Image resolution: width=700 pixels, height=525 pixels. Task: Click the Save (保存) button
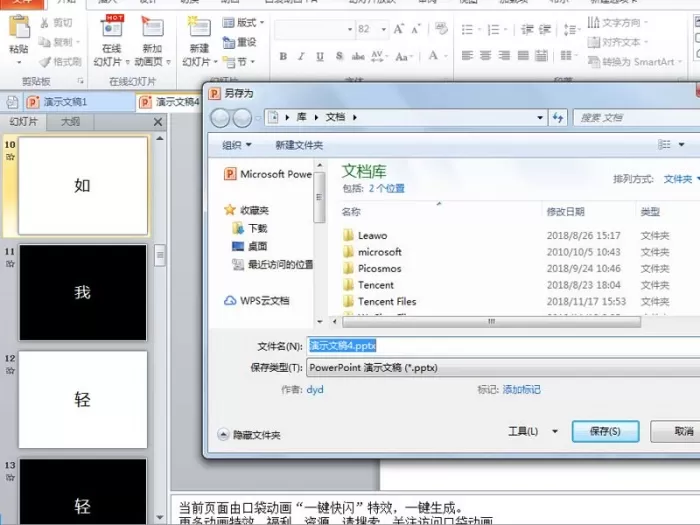605,431
